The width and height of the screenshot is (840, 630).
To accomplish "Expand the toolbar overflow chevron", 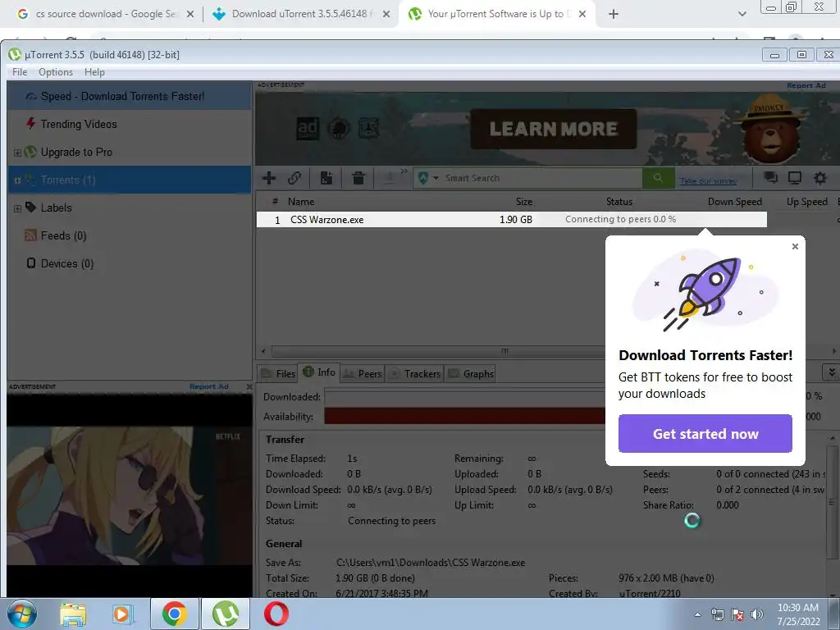I will [x=404, y=171].
